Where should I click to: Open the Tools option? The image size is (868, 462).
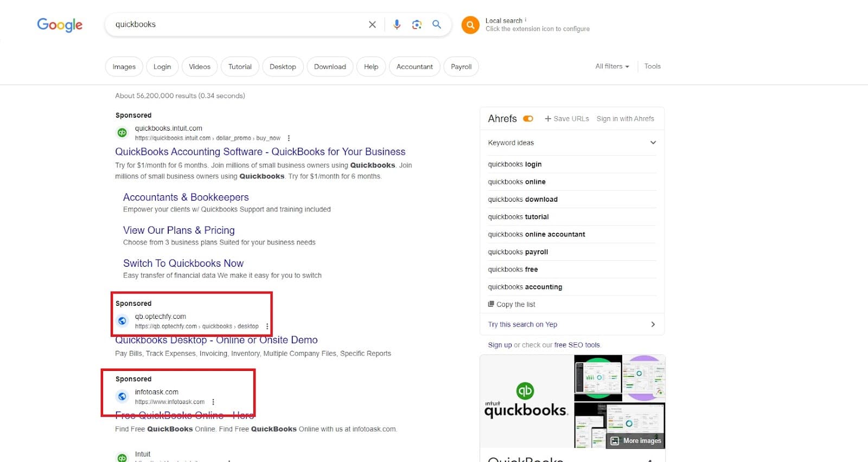tap(652, 66)
